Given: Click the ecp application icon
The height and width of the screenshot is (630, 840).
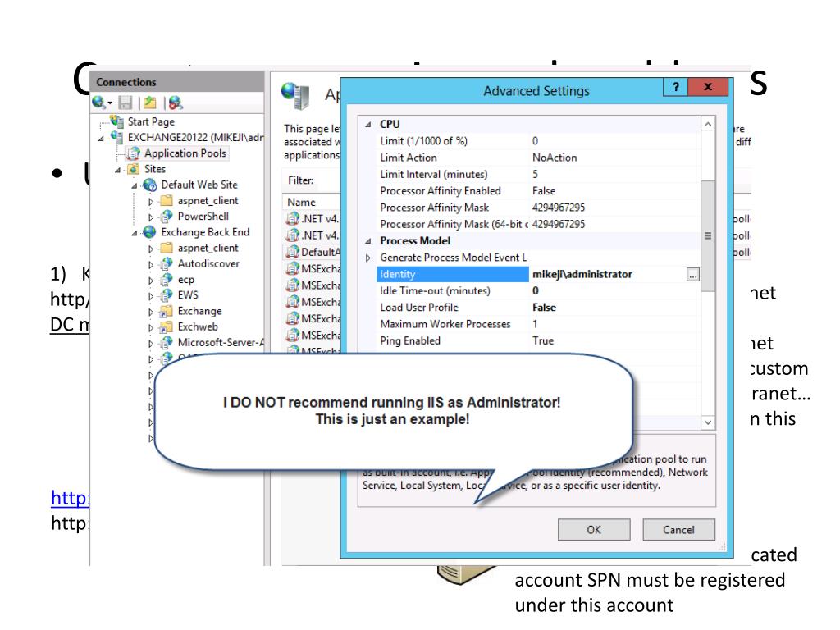Looking at the screenshot, I should (x=167, y=280).
